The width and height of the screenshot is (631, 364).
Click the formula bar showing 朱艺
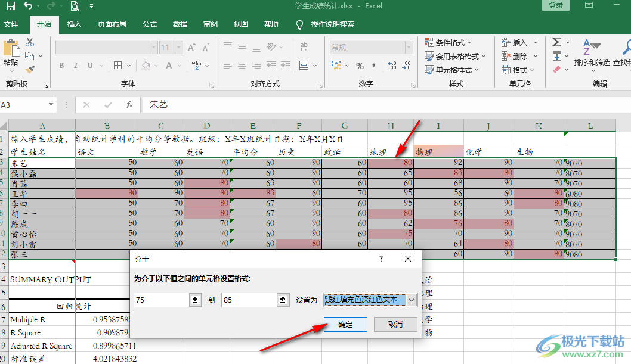click(x=386, y=105)
